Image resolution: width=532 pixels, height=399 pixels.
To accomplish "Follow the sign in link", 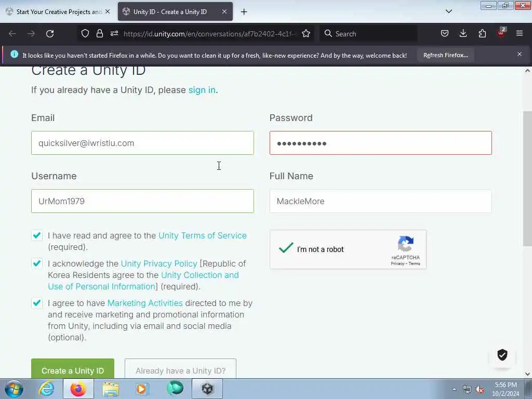I will tap(202, 90).
